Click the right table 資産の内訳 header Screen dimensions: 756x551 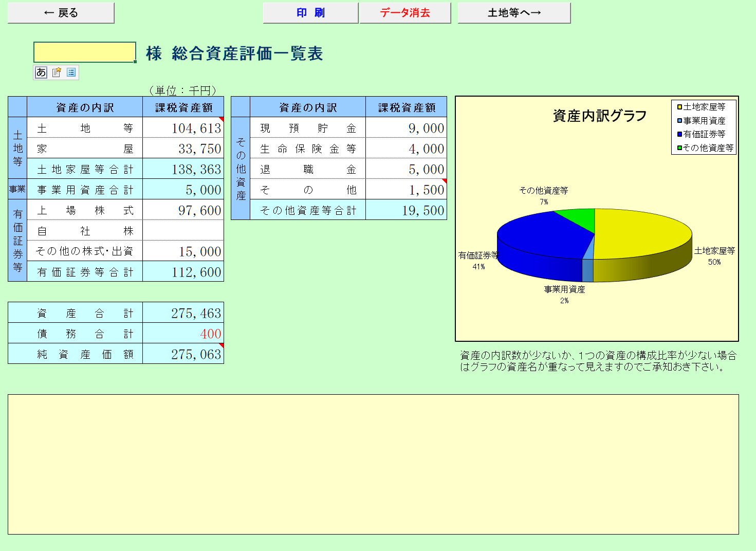click(x=308, y=107)
